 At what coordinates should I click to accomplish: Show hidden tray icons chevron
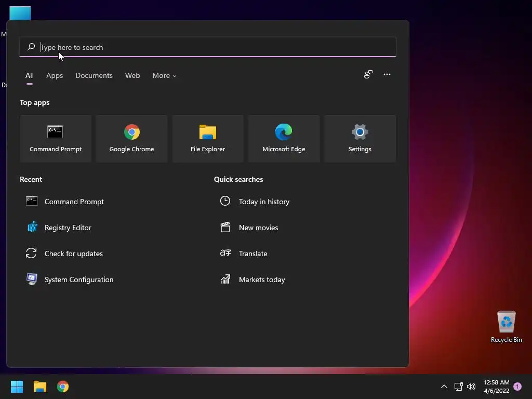444,387
